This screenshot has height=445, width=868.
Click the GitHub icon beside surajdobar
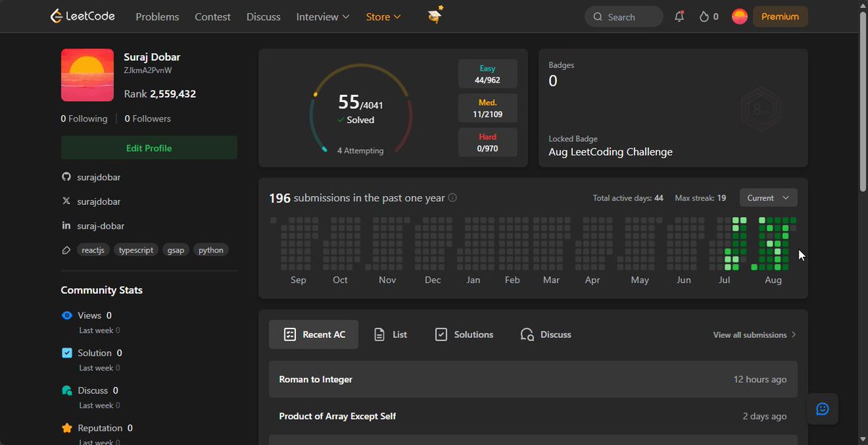click(x=67, y=177)
